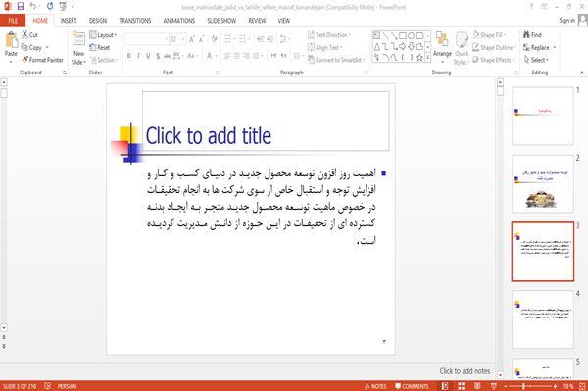Open the Section dropdown
This screenshot has height=391, width=588.
pyautogui.click(x=104, y=60)
